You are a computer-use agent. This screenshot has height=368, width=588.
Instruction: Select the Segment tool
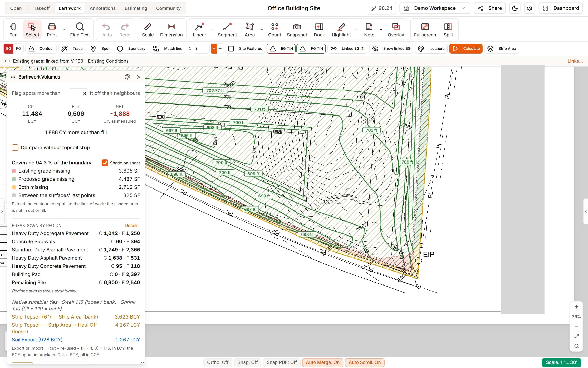(227, 29)
